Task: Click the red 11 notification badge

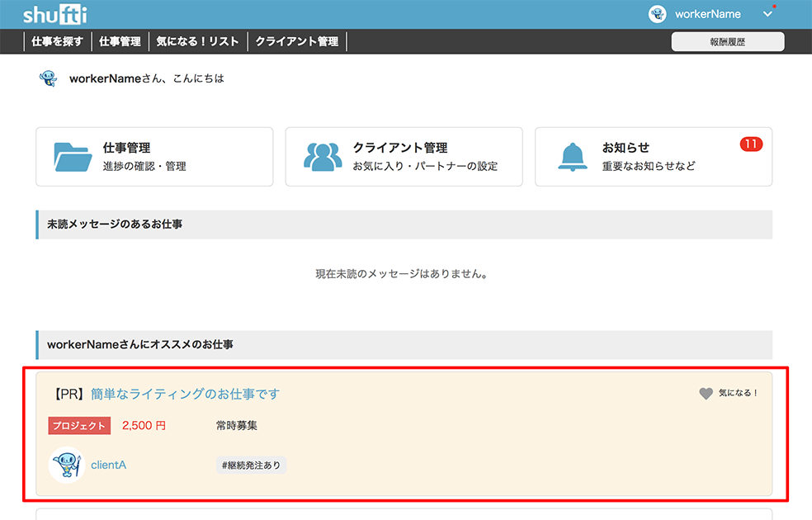Action: [x=751, y=144]
